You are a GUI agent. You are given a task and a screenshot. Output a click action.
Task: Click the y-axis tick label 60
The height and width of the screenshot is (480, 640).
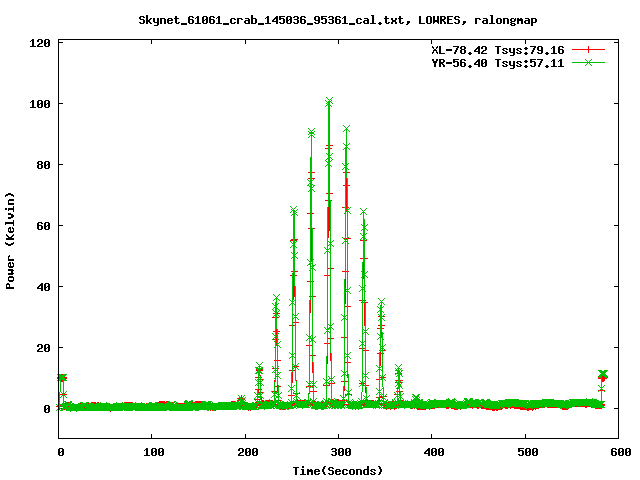tap(45, 226)
